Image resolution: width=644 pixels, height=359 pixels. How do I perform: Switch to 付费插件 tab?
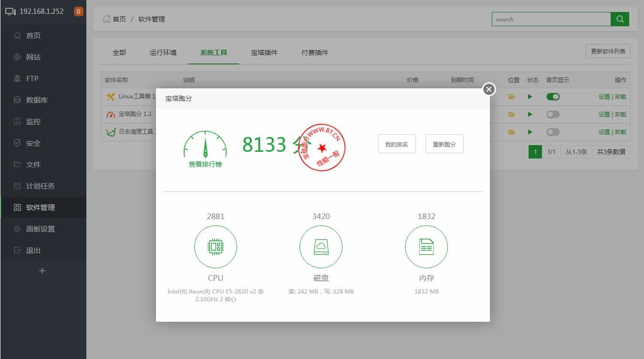[x=315, y=53]
